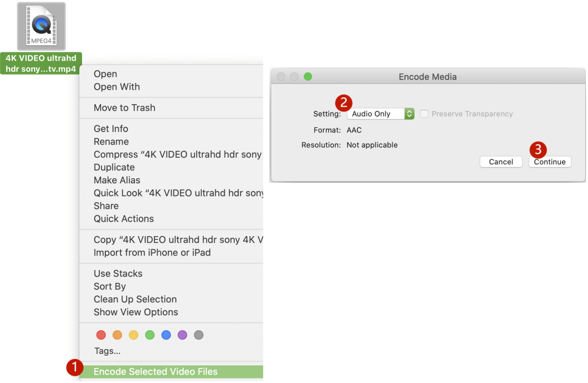Select the orange tag color dot
This screenshot has width=588, height=383.
coord(117,335)
